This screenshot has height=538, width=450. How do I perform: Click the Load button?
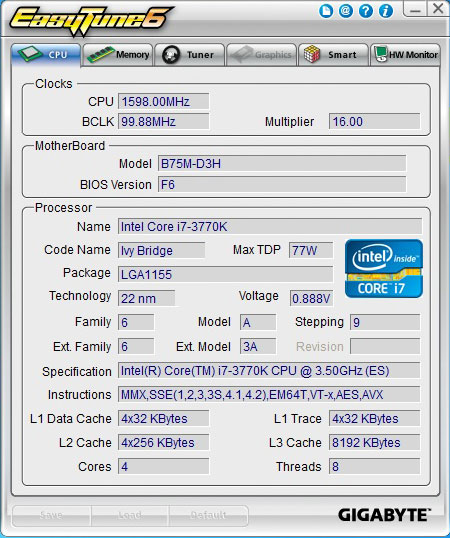(130, 515)
